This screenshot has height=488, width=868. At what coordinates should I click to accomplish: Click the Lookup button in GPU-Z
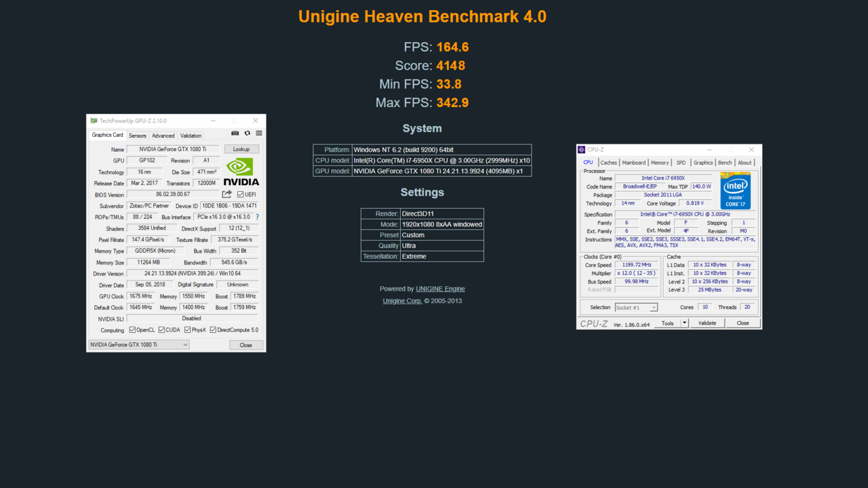point(241,149)
